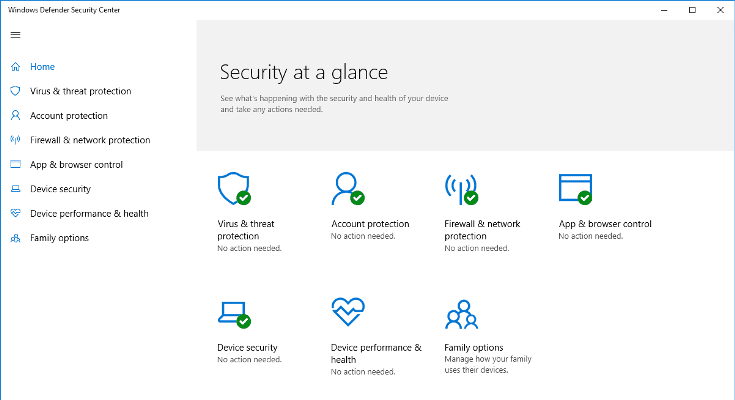The image size is (735, 400).
Task: Click the Account protection tile title
Action: (x=370, y=224)
